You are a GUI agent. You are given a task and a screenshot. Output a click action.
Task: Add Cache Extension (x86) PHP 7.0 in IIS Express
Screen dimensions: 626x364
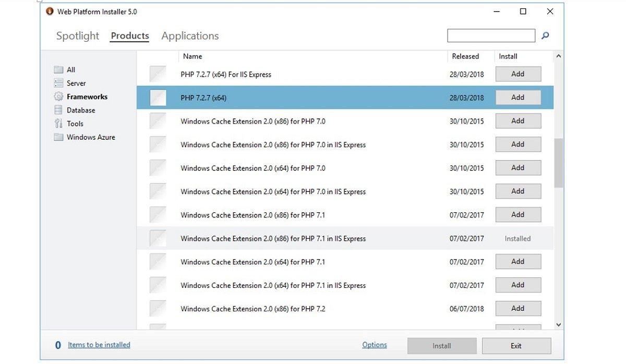pos(518,144)
